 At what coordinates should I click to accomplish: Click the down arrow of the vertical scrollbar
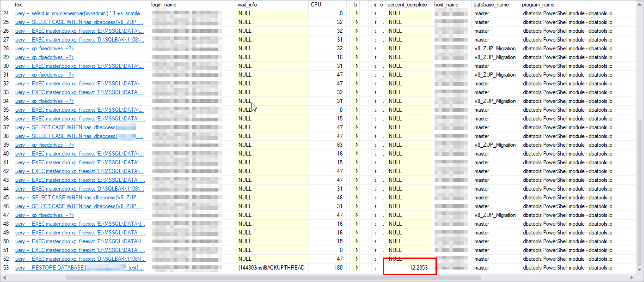click(640, 270)
